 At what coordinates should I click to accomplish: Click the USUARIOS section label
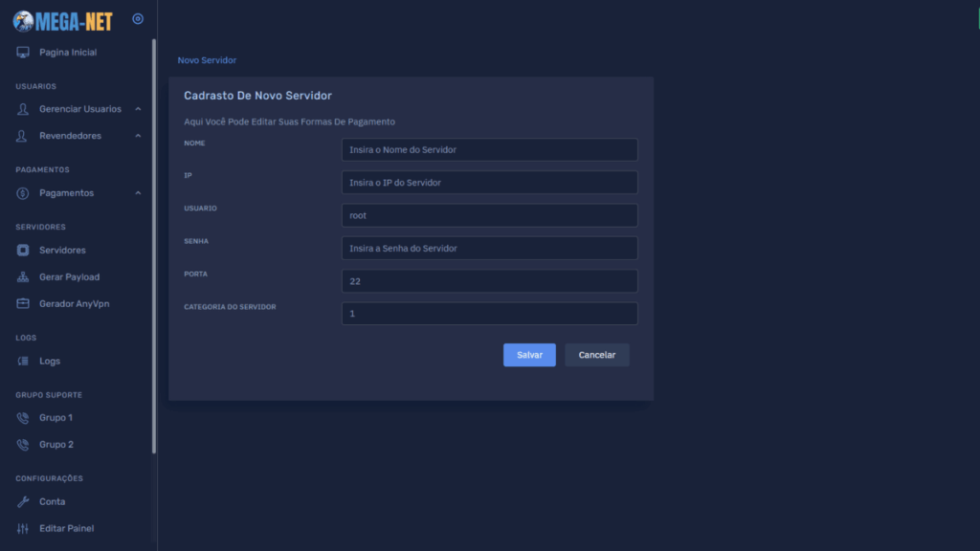click(x=35, y=86)
